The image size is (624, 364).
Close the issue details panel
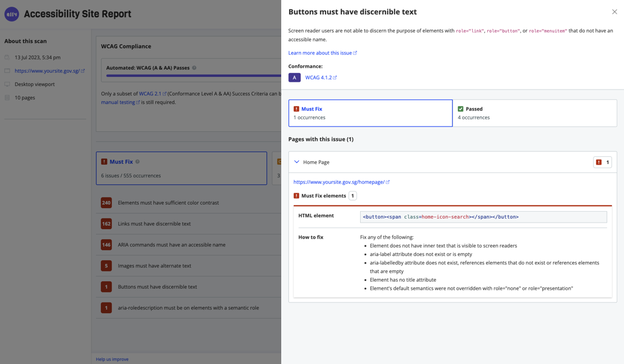coord(614,12)
